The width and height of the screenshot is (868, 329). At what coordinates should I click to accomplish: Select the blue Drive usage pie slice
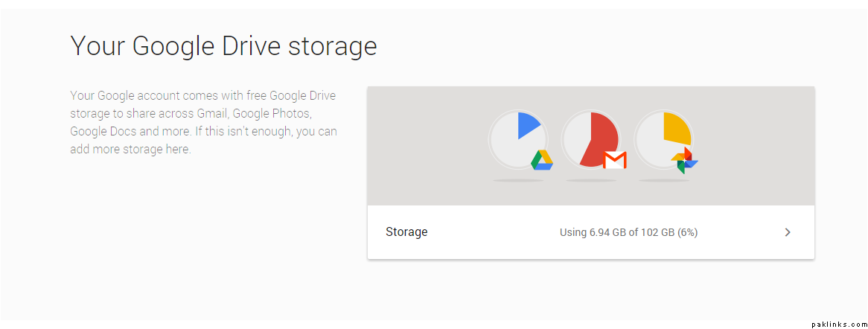(526, 124)
